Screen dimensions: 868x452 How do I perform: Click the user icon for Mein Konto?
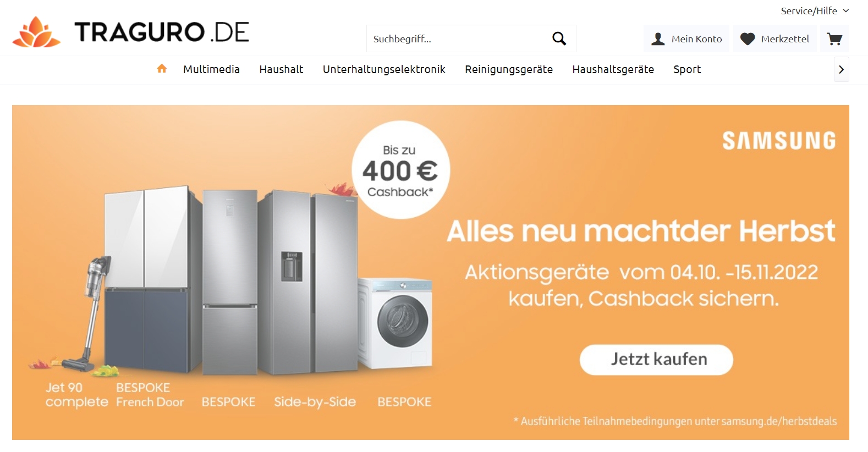(658, 39)
